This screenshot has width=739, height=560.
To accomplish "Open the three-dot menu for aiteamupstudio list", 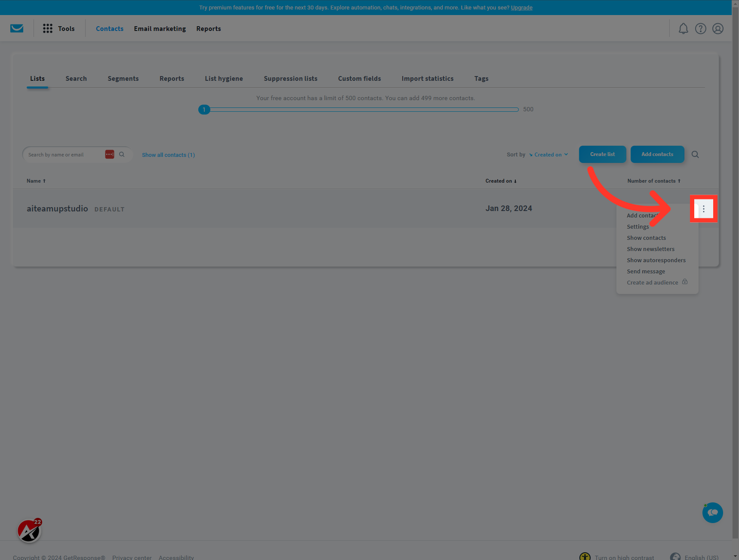I will pyautogui.click(x=703, y=208).
